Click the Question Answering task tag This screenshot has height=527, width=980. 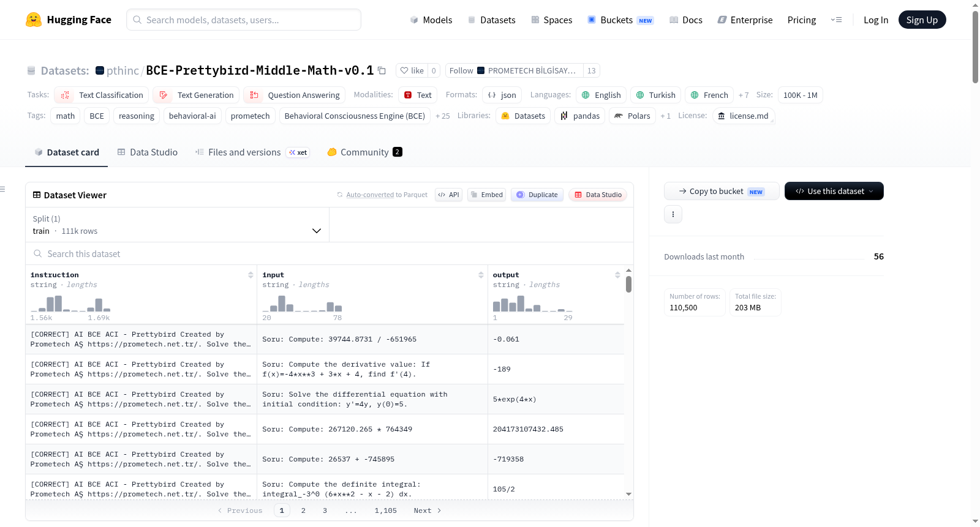294,95
